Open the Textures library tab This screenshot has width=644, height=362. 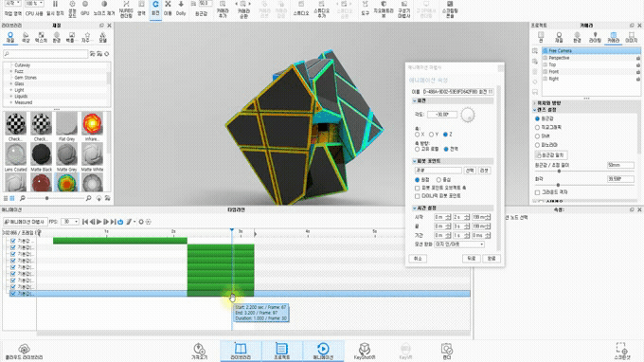41,37
